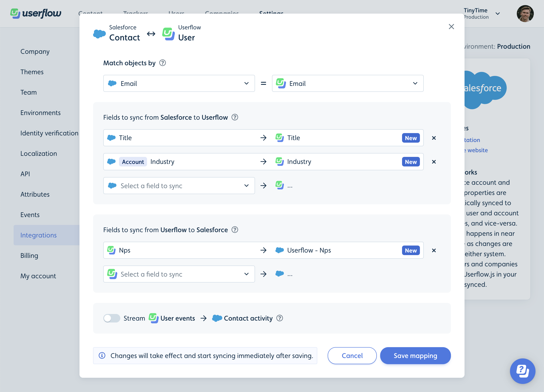
Task: Open Themes in the sidebar
Action: click(x=32, y=72)
